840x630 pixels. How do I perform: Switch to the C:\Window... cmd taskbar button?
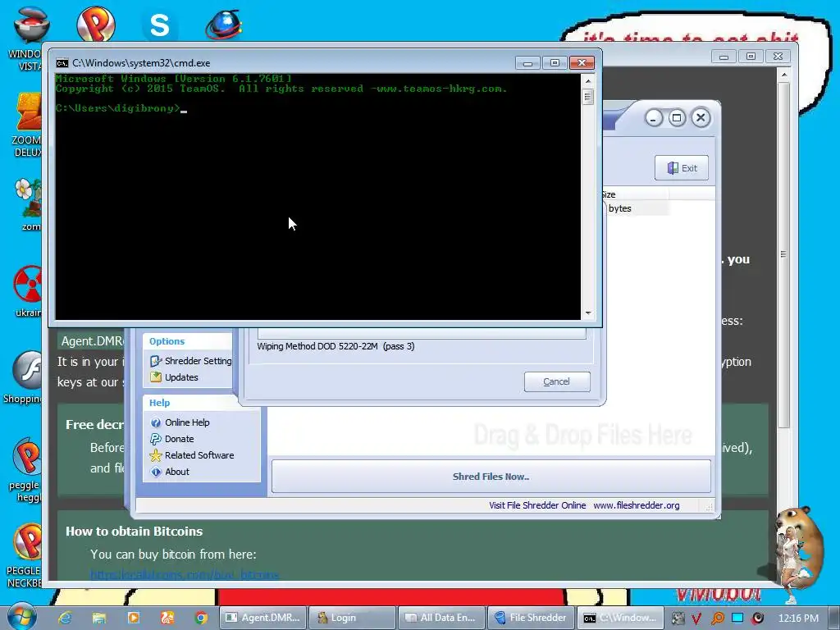[x=620, y=618]
